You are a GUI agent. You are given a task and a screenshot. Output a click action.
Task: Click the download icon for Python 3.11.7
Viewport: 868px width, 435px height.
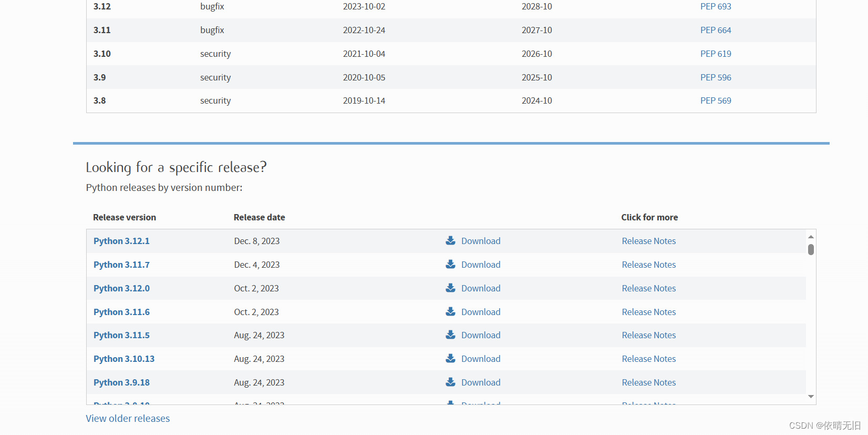(x=450, y=265)
